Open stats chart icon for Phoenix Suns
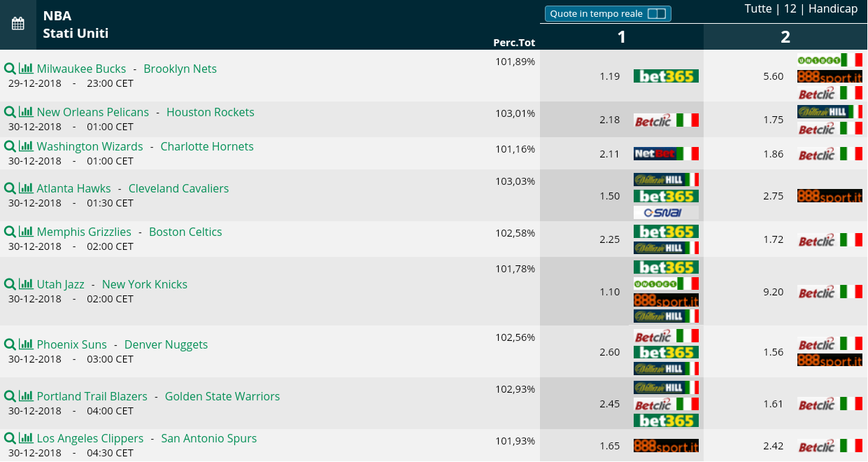The image size is (868, 462). [x=26, y=344]
